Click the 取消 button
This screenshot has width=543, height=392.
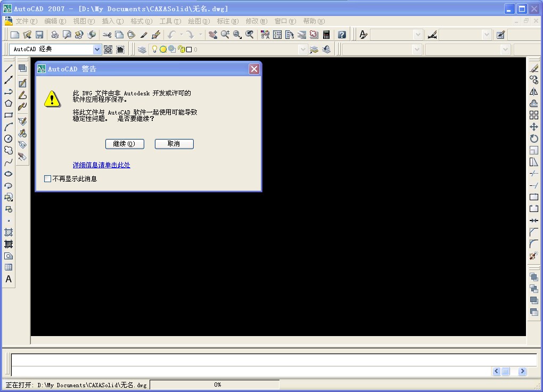[174, 144]
